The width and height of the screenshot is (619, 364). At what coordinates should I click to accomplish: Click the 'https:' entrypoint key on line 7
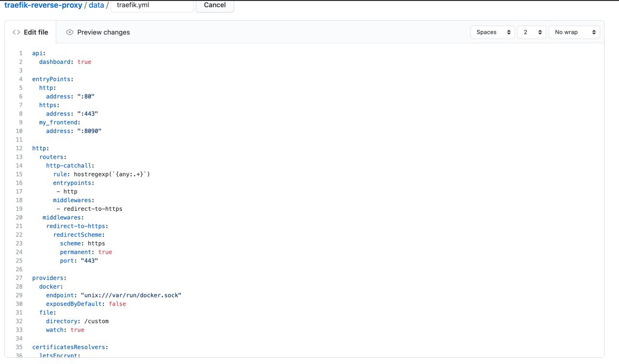point(49,105)
